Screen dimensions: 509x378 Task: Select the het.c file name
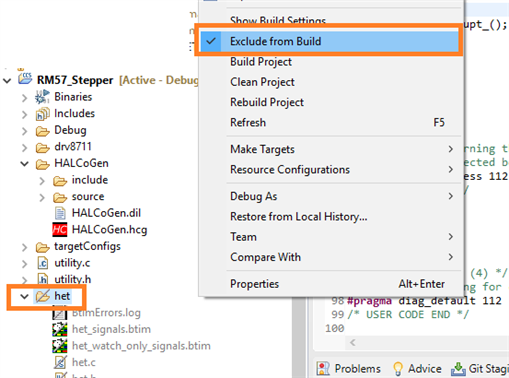click(x=84, y=362)
